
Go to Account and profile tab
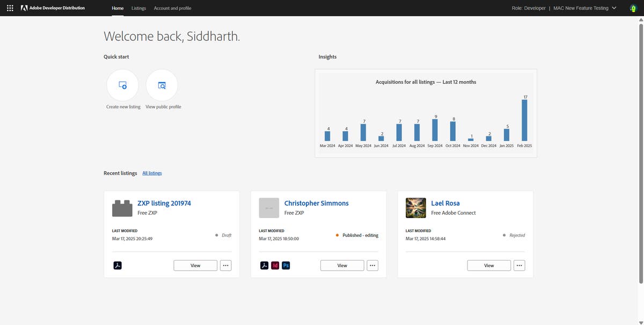(x=172, y=8)
